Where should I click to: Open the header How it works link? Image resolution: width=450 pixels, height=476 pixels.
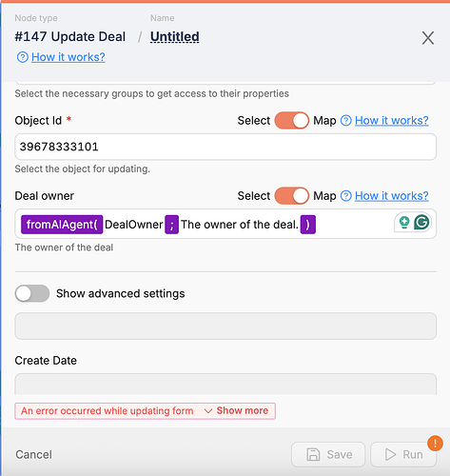coord(68,57)
